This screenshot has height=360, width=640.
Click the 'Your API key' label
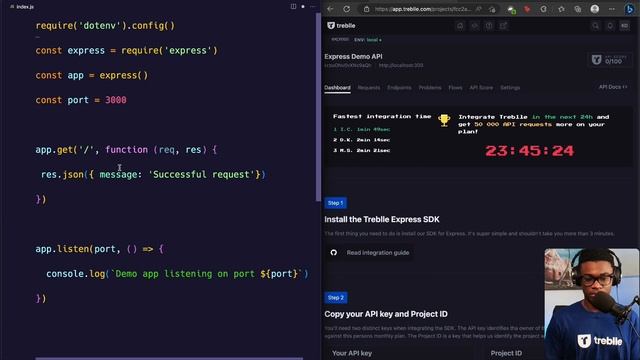(352, 353)
